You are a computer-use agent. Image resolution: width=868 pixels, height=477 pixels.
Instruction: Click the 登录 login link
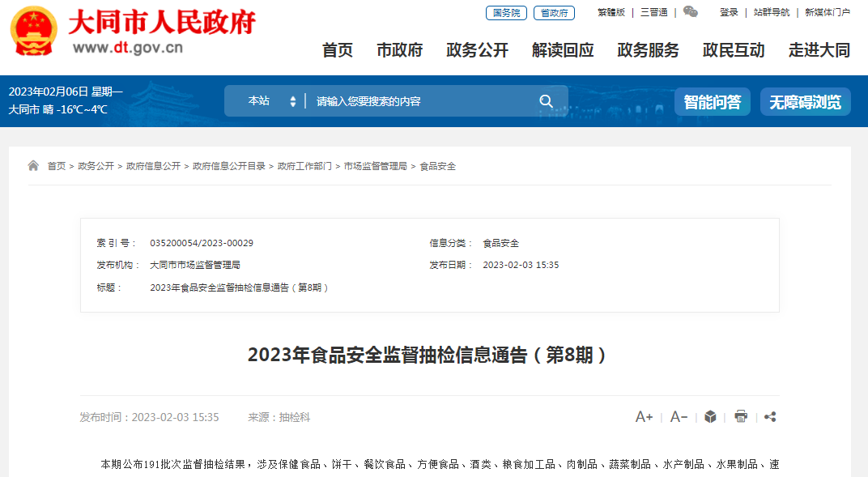click(729, 12)
